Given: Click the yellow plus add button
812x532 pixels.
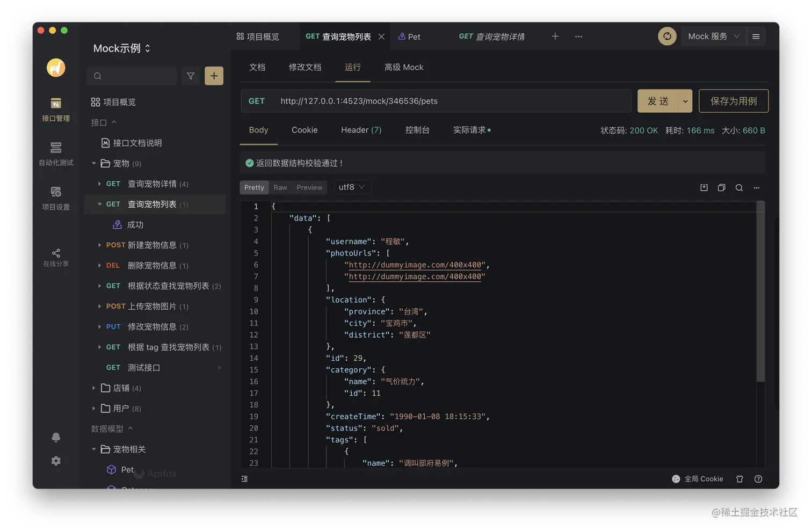Looking at the screenshot, I should (214, 76).
